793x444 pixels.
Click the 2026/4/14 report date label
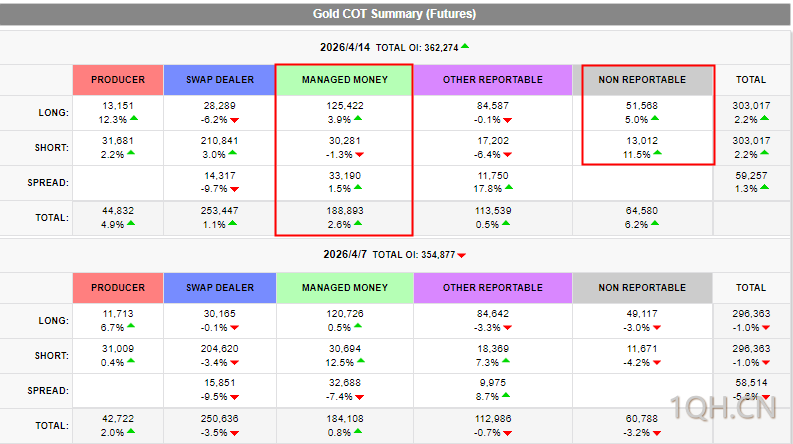(345, 47)
